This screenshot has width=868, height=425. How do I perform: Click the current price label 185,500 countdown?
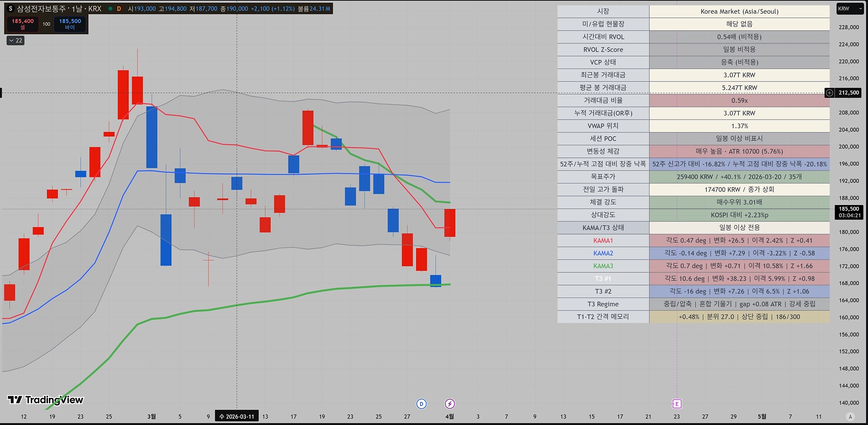coord(849,212)
